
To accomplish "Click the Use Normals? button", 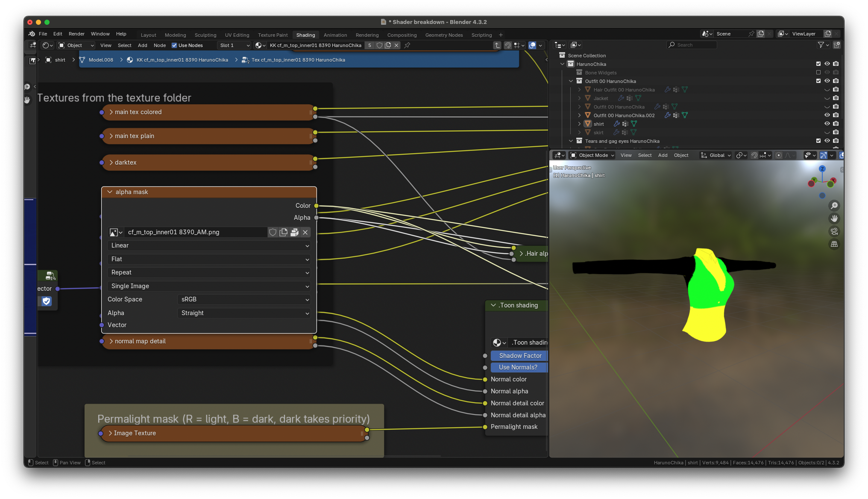I will click(518, 367).
